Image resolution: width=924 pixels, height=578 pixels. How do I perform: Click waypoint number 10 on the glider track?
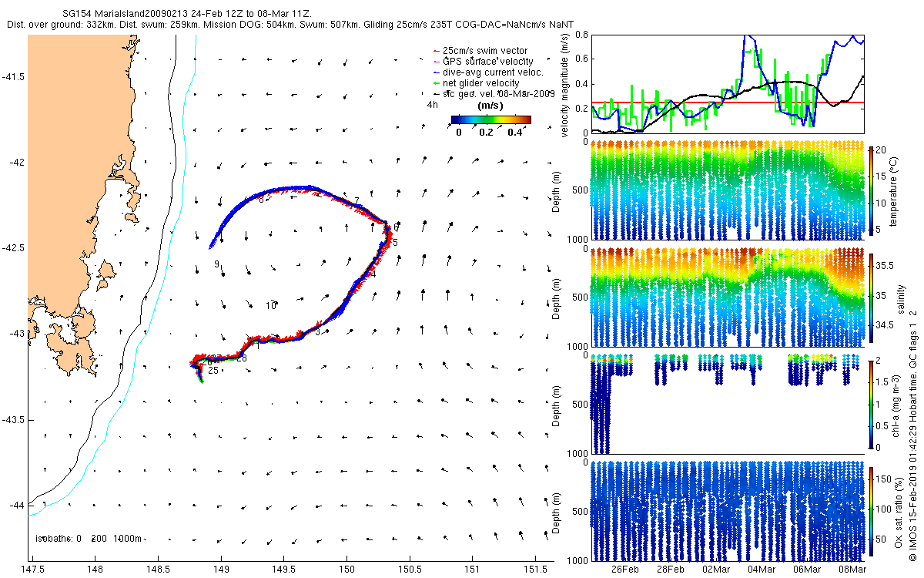click(271, 306)
